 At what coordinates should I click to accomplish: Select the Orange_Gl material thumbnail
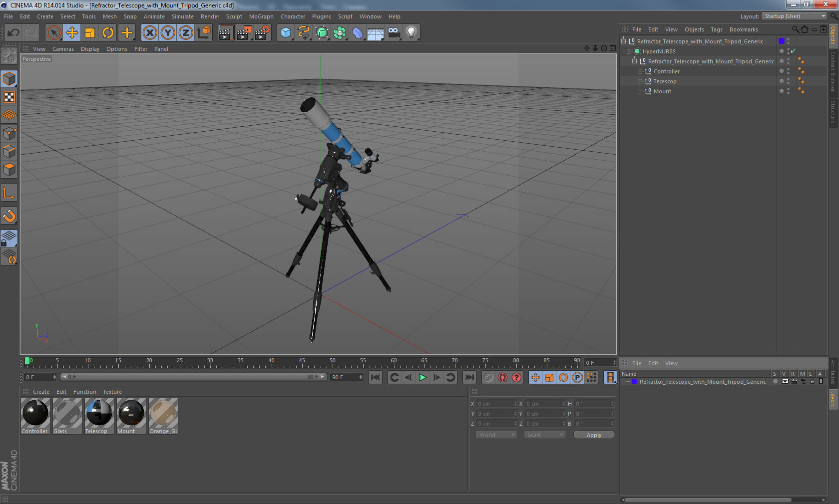163,416
